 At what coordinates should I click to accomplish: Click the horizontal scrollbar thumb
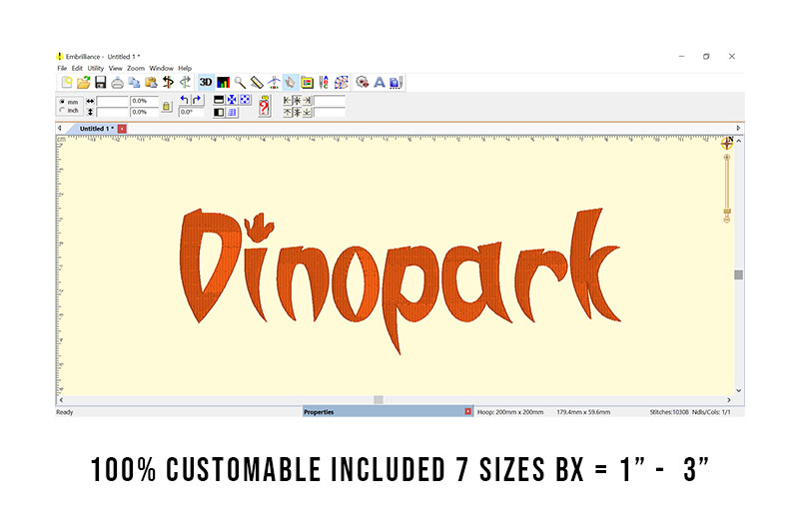379,400
